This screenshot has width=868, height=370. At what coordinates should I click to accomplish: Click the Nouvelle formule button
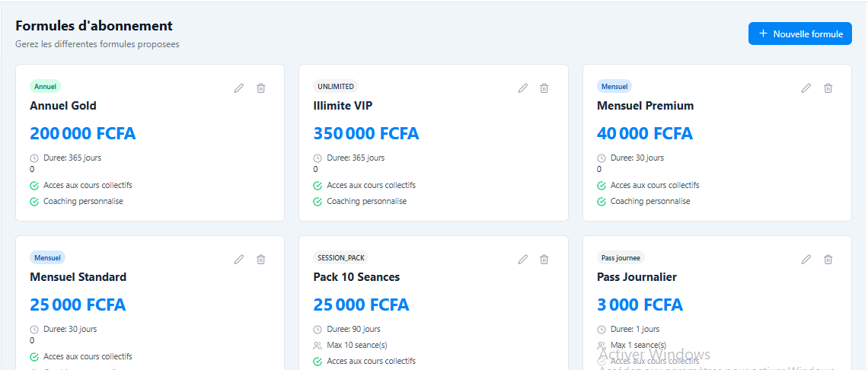pos(800,33)
